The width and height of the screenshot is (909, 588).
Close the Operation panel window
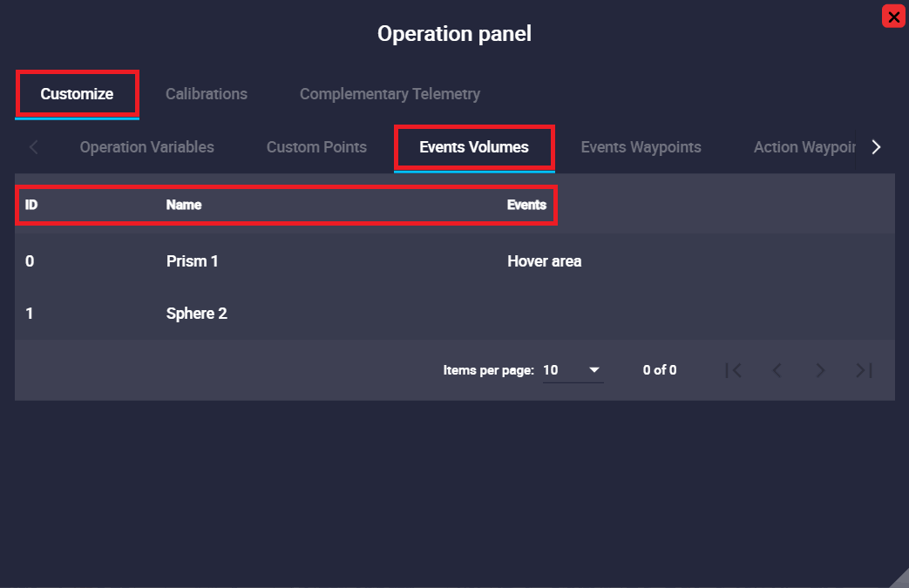pos(892,17)
